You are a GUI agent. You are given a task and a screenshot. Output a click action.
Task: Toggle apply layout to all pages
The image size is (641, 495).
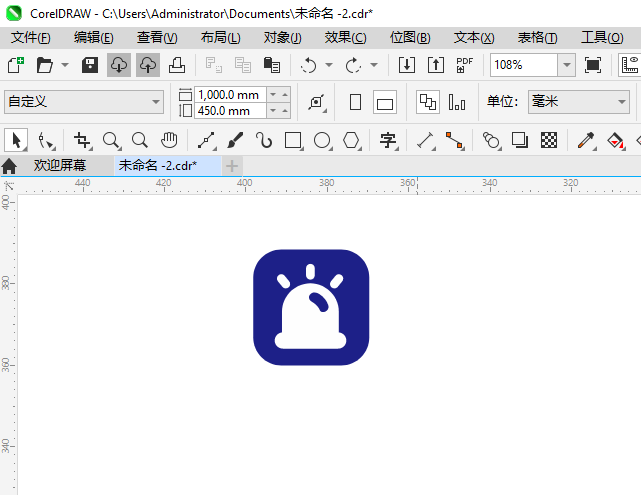pyautogui.click(x=428, y=102)
